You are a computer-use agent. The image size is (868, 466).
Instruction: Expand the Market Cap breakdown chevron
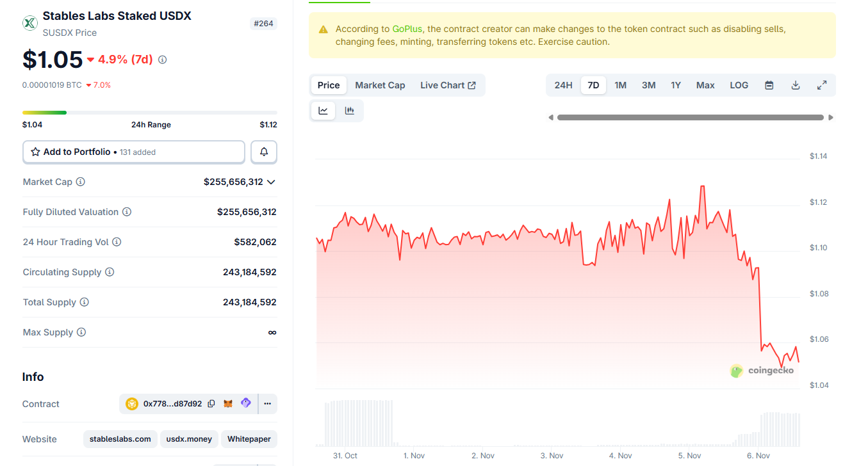tap(271, 182)
